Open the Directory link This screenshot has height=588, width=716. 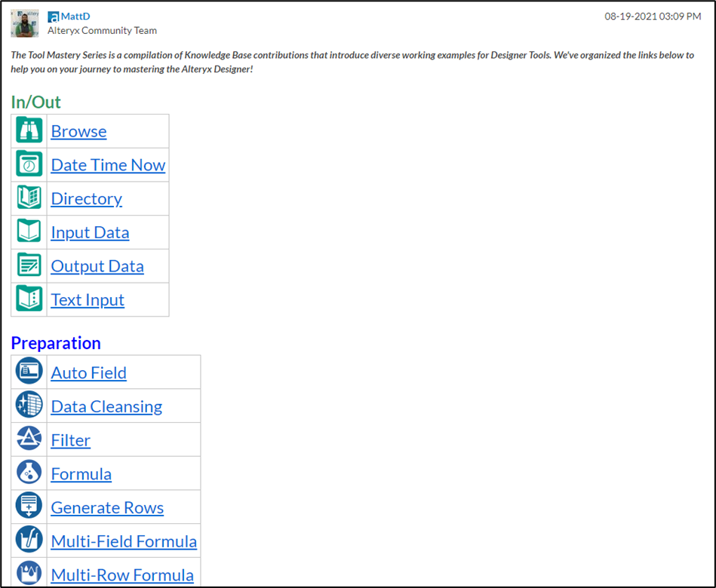(x=86, y=199)
